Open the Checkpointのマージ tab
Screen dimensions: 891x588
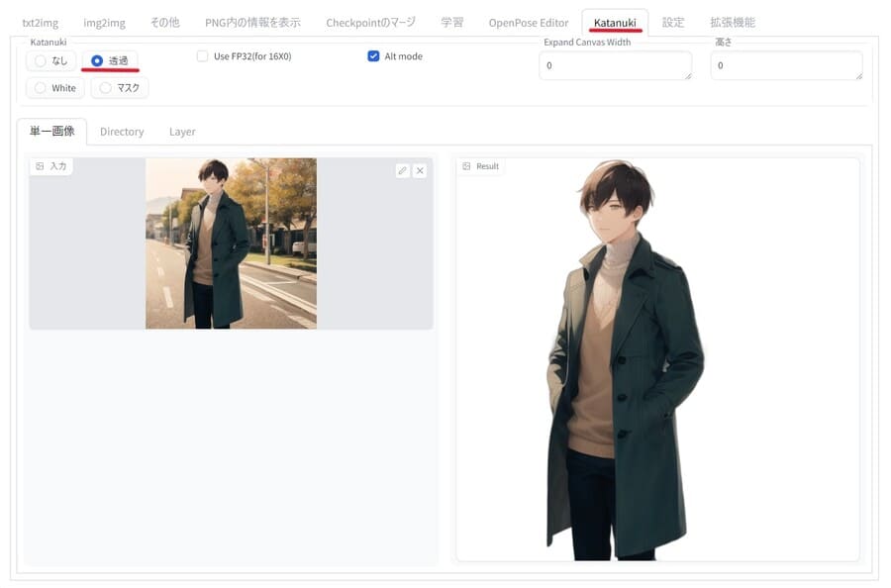coord(370,22)
